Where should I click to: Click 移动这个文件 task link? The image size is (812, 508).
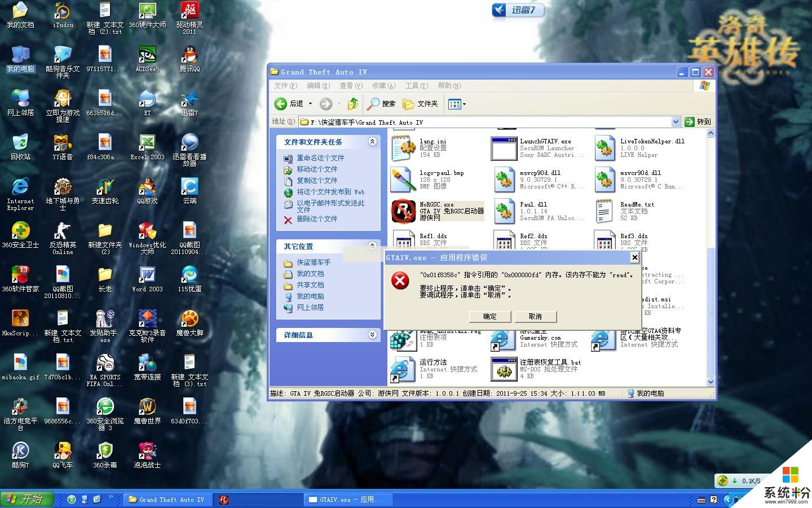pyautogui.click(x=317, y=169)
